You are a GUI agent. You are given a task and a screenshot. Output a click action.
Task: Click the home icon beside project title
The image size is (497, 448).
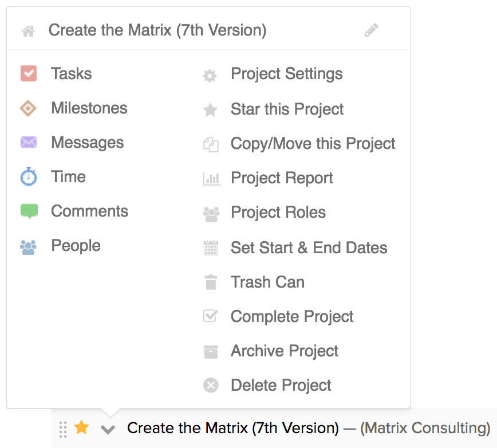point(28,31)
